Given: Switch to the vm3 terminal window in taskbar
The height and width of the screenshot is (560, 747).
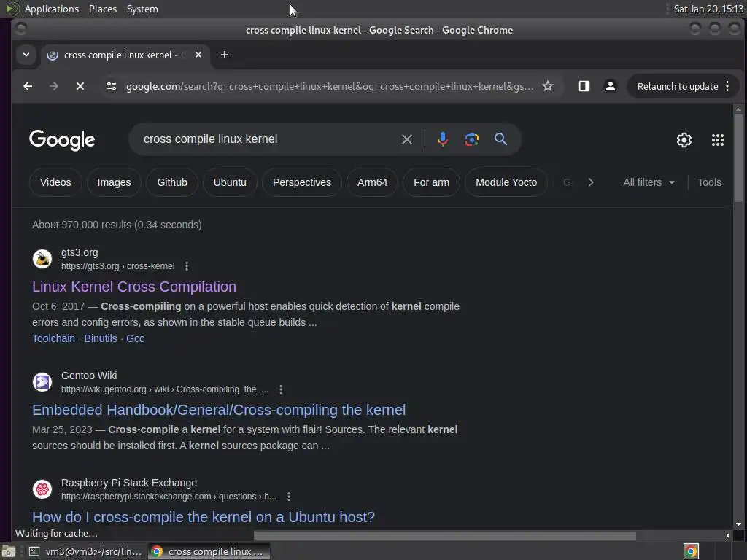Looking at the screenshot, I should tap(86, 551).
